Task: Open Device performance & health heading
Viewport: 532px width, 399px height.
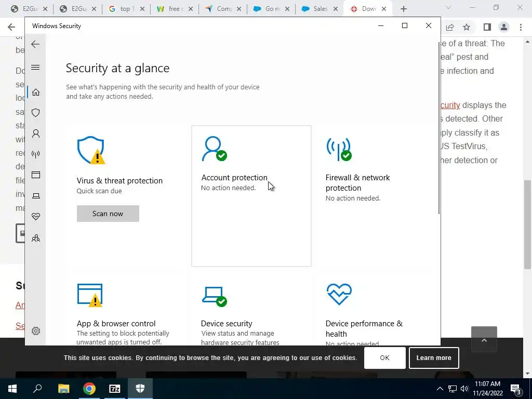Action: tap(364, 328)
